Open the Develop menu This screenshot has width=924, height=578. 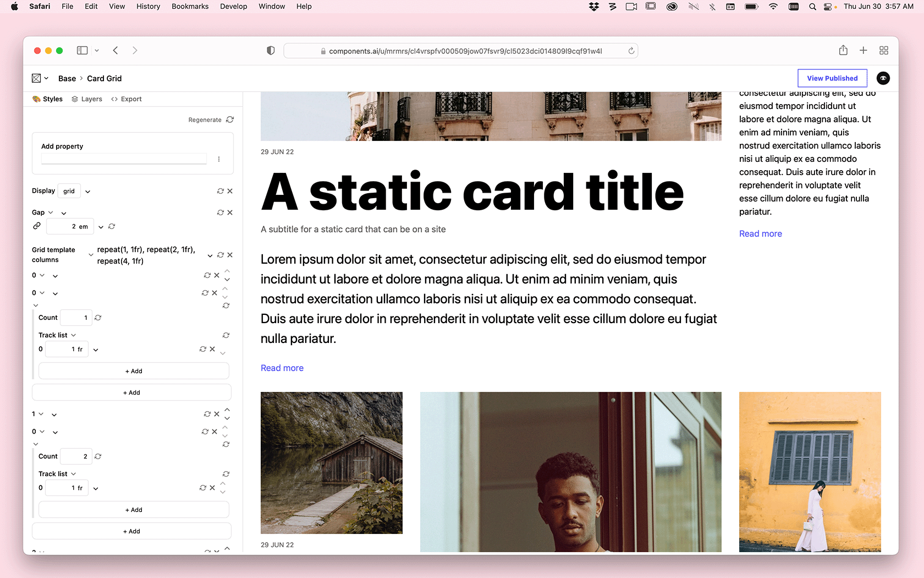[x=233, y=7]
